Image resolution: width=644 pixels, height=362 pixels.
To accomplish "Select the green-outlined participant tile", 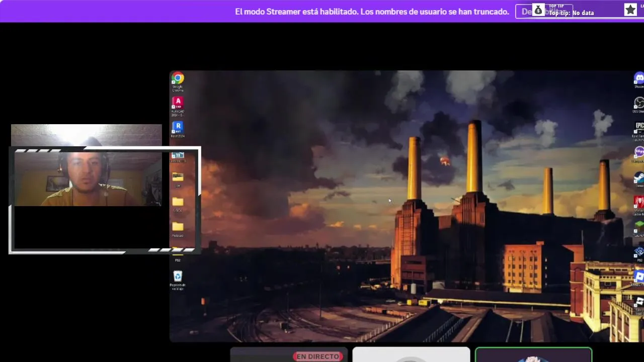I will pos(533,354).
